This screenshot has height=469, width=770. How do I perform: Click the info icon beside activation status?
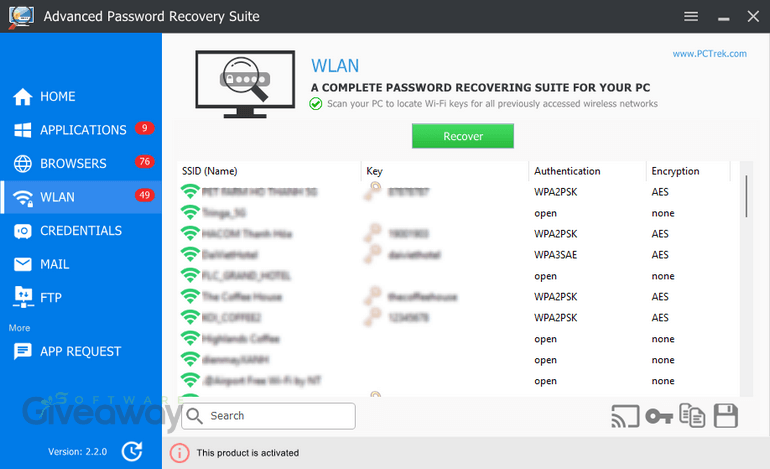tap(179, 453)
